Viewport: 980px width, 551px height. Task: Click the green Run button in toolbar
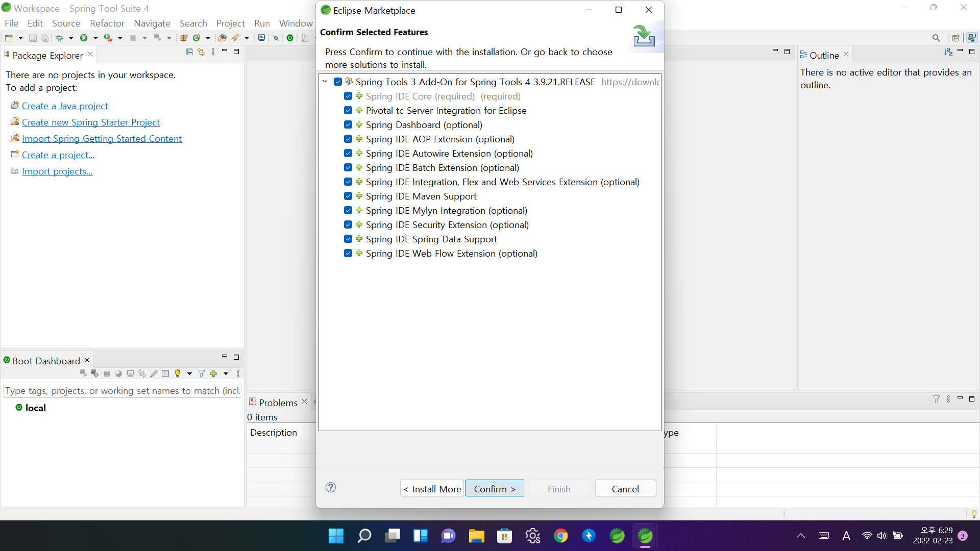tap(84, 38)
